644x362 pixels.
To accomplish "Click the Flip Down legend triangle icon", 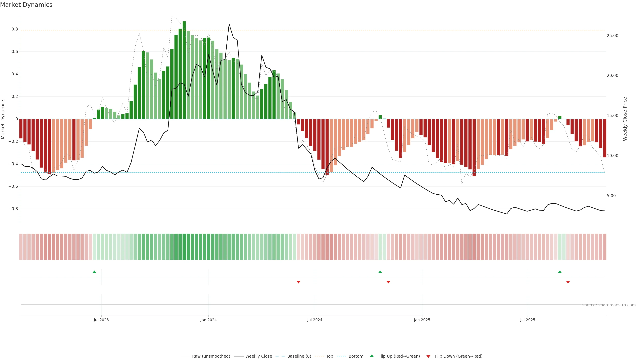I will pos(428,356).
